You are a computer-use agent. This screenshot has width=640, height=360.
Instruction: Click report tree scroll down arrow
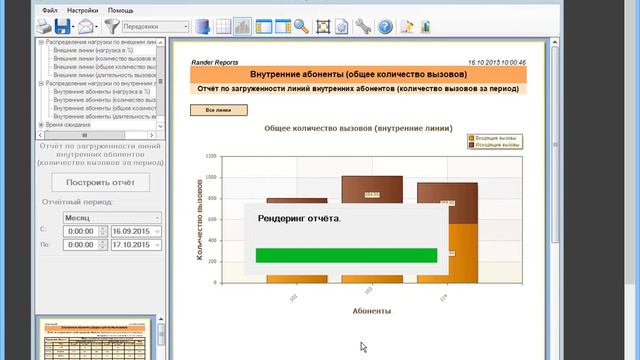click(160, 126)
